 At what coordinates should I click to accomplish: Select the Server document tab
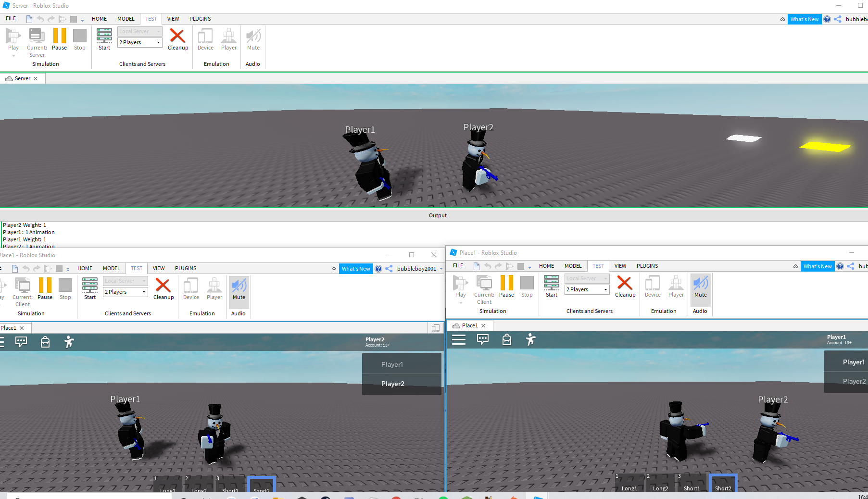22,78
